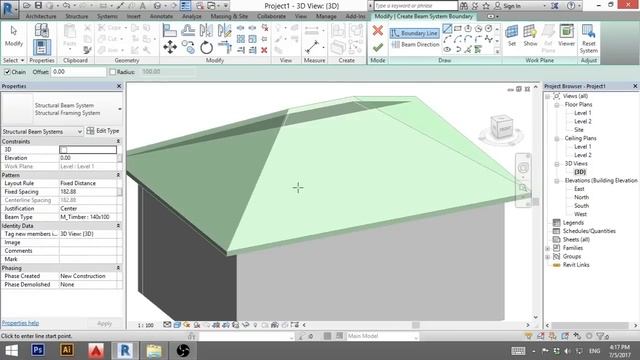Click the Zoom tool in navigation bar

tap(523, 188)
